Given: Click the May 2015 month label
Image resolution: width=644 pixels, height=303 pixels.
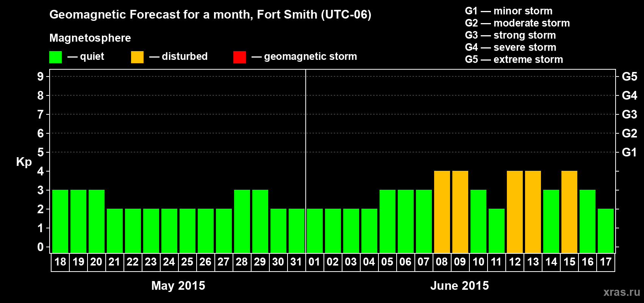Looking at the screenshot, I should tap(178, 285).
